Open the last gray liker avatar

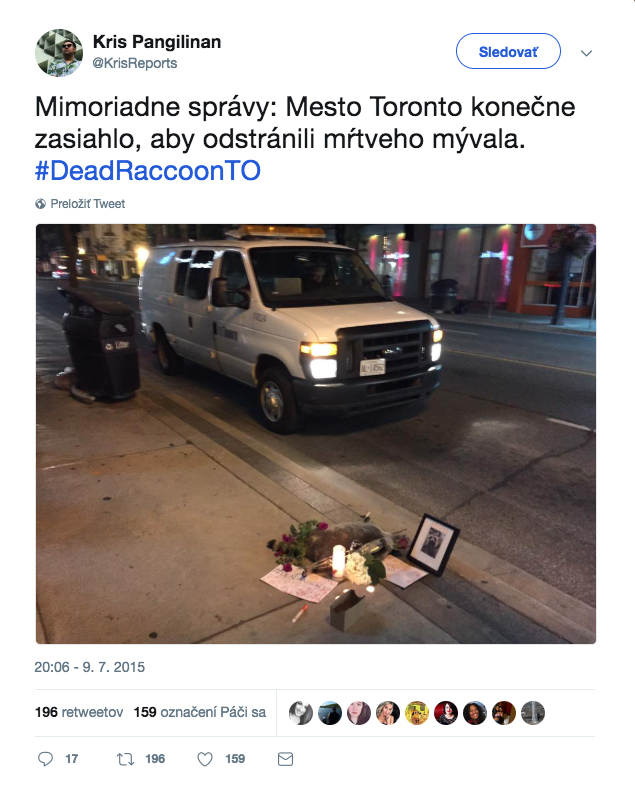click(533, 713)
